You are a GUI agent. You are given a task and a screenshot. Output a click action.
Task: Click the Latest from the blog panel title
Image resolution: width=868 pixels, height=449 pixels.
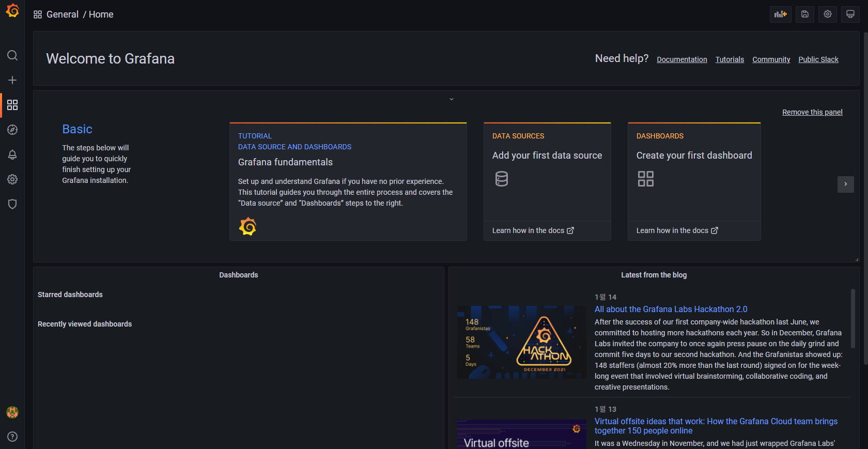(654, 275)
